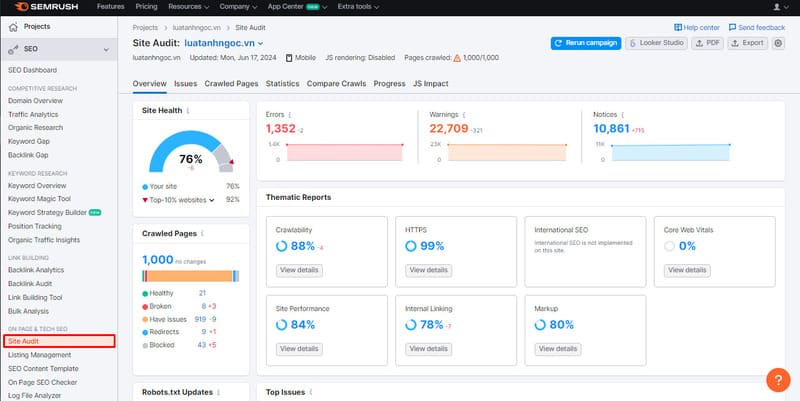The image size is (800, 401).
Task: Open the settings gear icon
Action: (778, 43)
